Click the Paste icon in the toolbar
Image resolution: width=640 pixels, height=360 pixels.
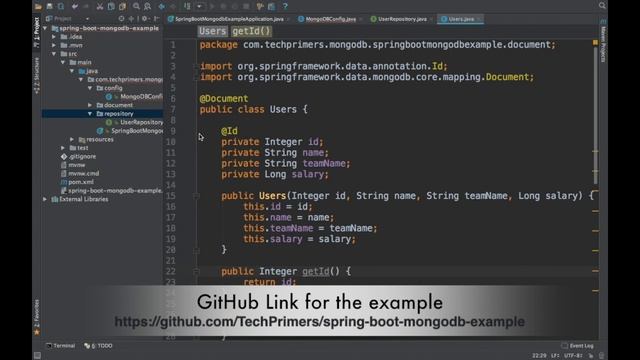pos(122,7)
